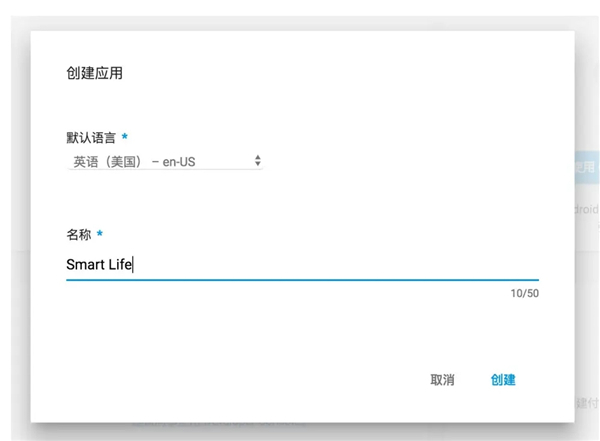Click the dimmed blue button behind the dialog
600x441 pixels.
(586, 167)
